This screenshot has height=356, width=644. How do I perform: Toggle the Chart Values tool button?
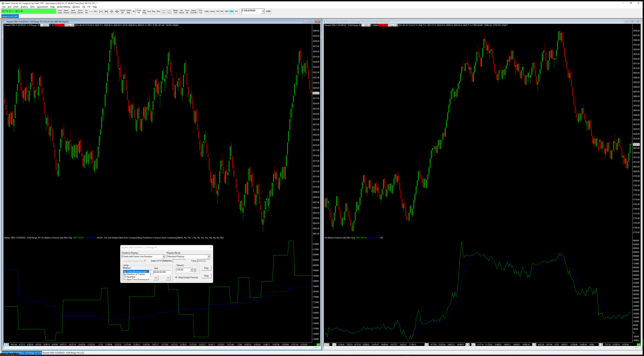[x=138, y=11]
